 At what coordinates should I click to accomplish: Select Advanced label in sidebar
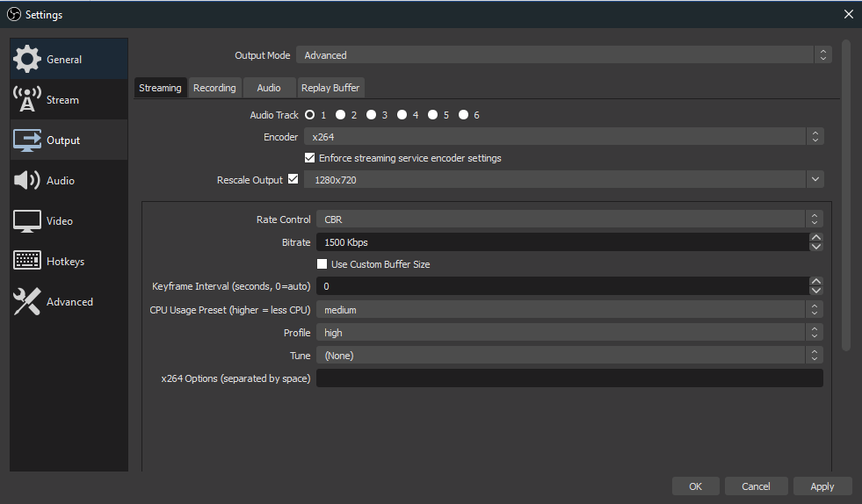(69, 302)
